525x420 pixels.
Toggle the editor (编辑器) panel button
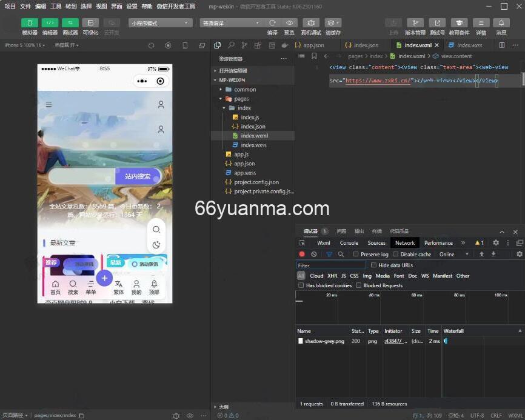50,23
